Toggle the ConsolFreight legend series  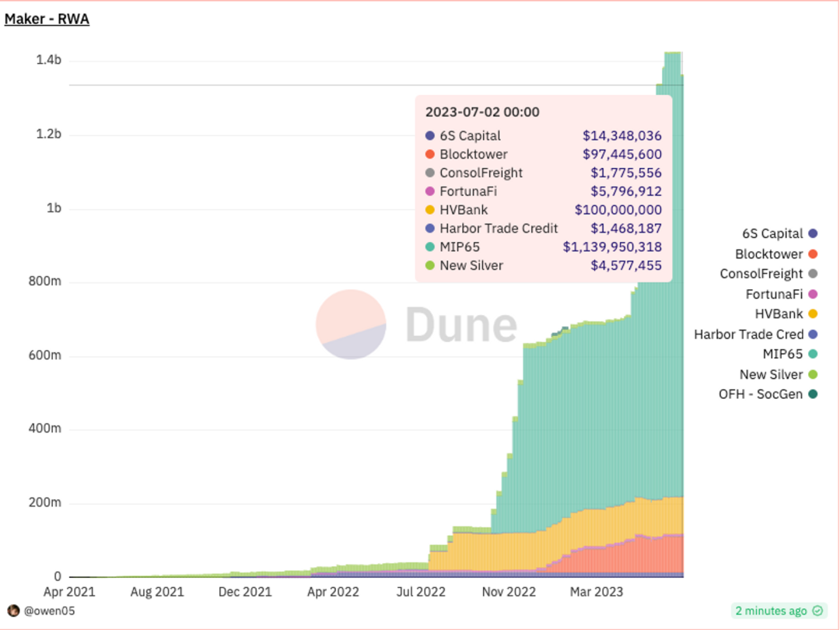[768, 274]
